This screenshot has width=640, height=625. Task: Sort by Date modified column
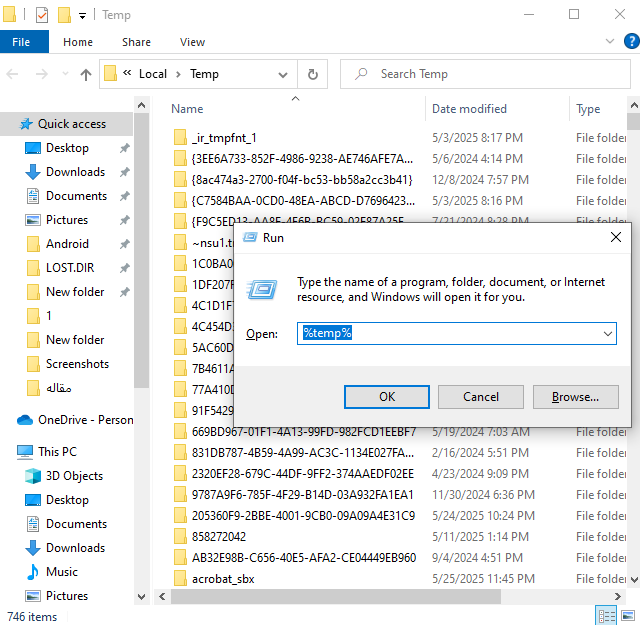click(469, 109)
